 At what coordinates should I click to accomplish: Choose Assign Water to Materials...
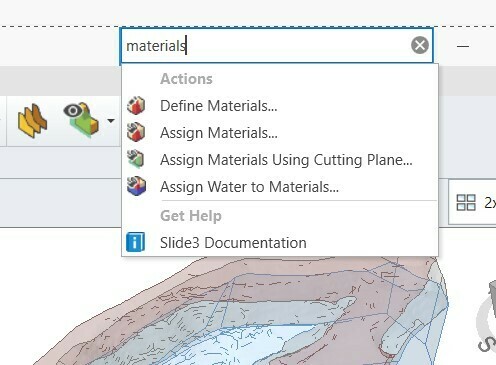click(x=249, y=187)
